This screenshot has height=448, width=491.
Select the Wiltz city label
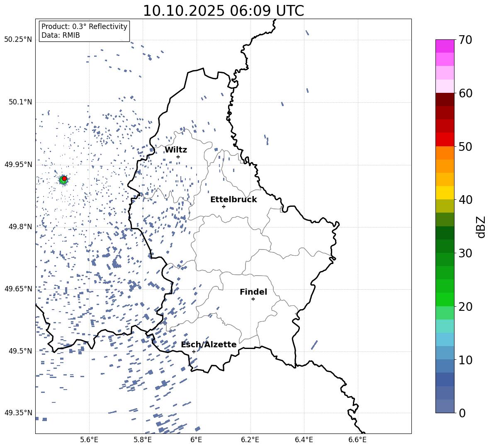pos(176,150)
